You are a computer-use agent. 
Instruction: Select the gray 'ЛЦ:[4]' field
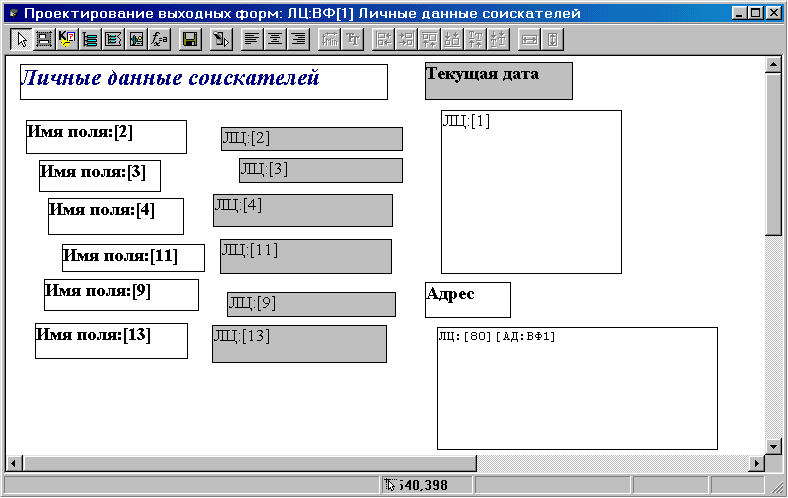(303, 211)
